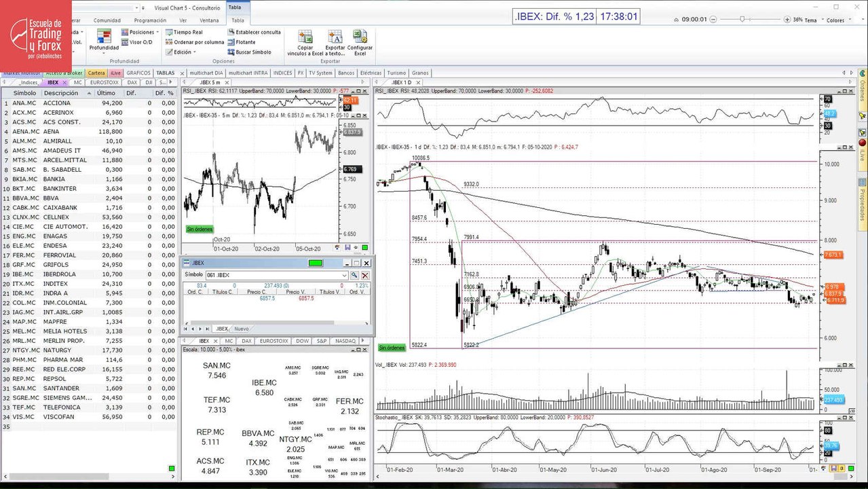Viewport: 868px width, 489px height.
Task: Click the save icon under 5 m chart
Action: [347, 248]
